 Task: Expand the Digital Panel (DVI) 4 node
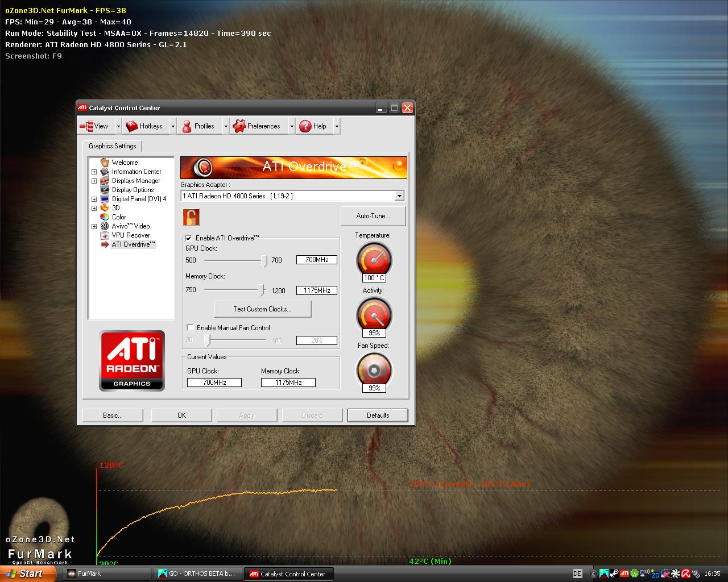94,199
